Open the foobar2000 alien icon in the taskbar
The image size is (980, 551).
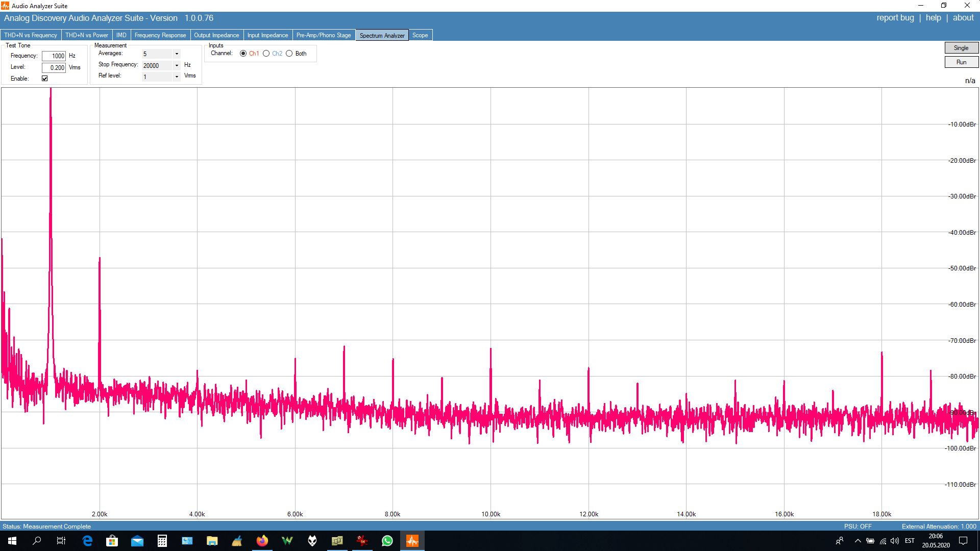(x=312, y=541)
